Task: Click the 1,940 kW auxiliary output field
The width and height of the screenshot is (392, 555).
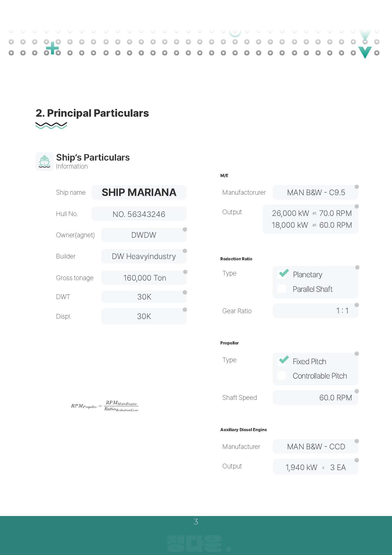Action: 301,467
